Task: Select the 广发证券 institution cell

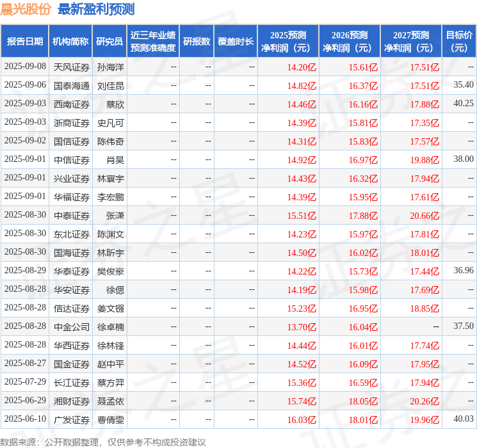Action: pos(72,420)
